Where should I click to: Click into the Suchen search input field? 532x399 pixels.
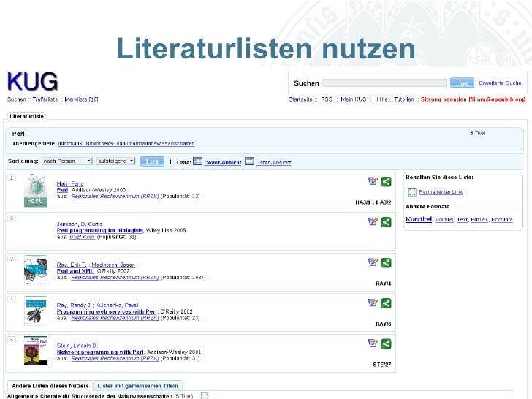pyautogui.click(x=384, y=83)
